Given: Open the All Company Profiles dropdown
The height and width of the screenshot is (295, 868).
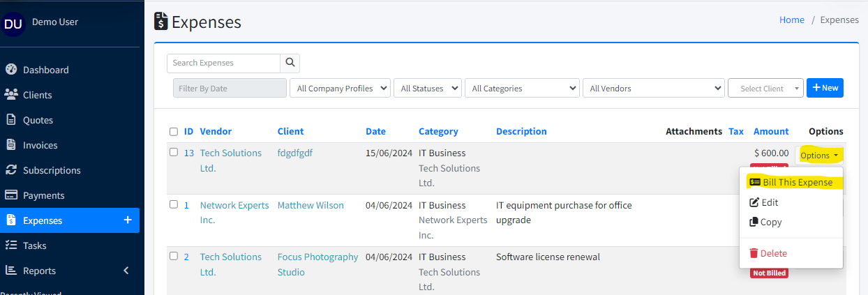Looking at the screenshot, I should click(341, 89).
